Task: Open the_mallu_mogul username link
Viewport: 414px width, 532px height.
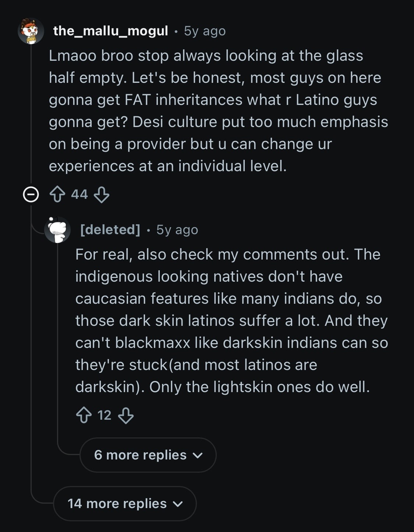Action: click(x=111, y=31)
